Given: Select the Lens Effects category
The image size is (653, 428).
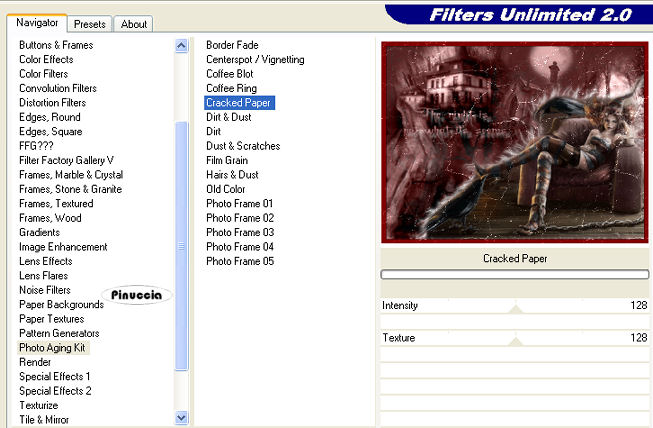Looking at the screenshot, I should (46, 261).
